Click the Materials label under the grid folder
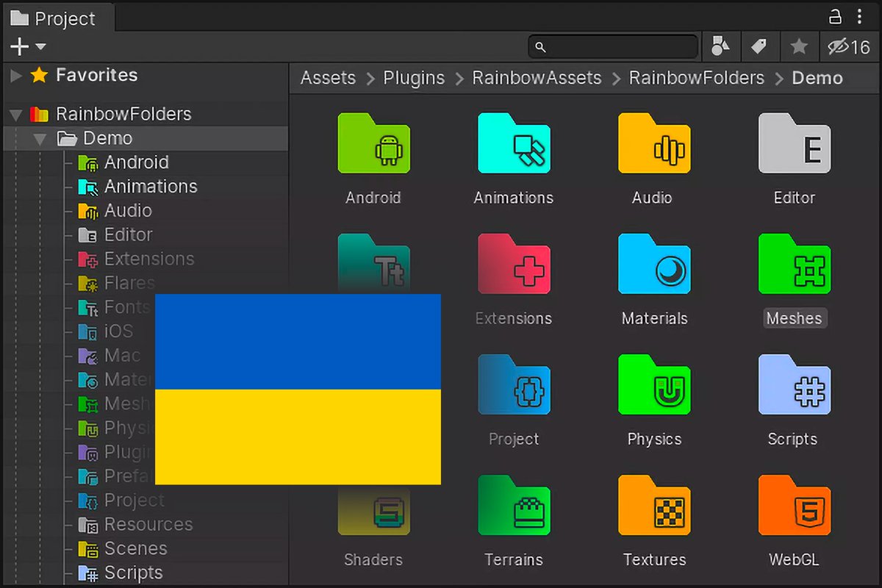 point(654,318)
